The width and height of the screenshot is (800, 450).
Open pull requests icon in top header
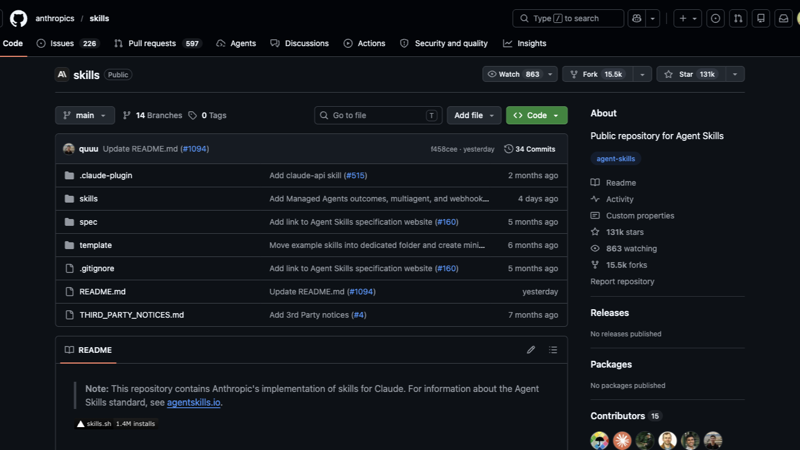coord(738,18)
